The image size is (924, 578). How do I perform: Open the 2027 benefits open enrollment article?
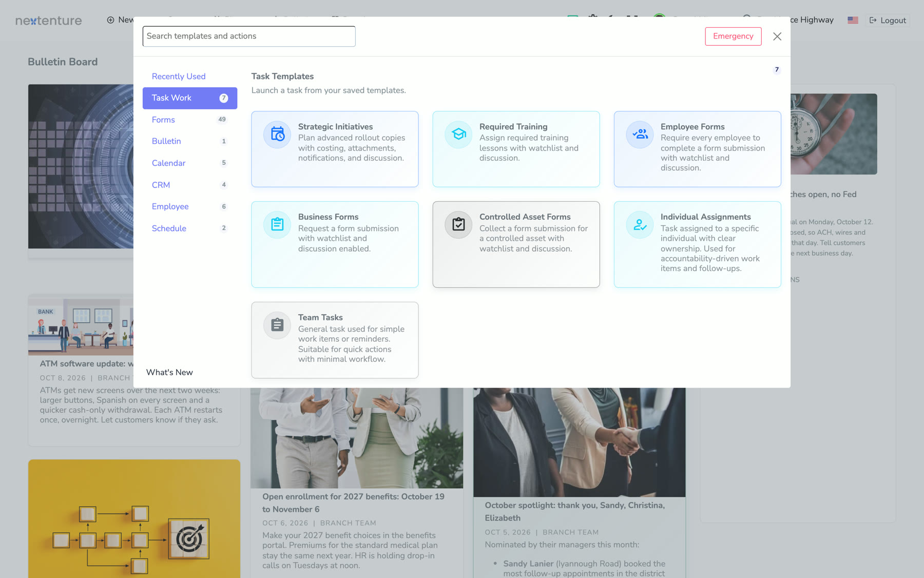[x=353, y=503]
